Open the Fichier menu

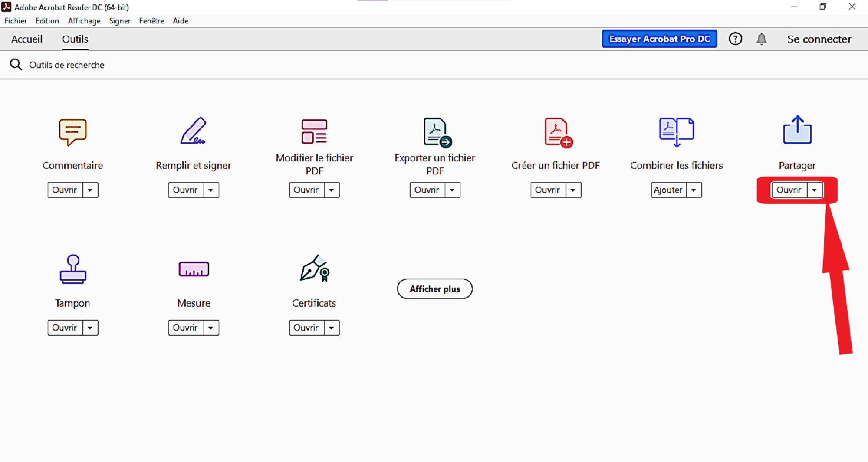coord(16,21)
